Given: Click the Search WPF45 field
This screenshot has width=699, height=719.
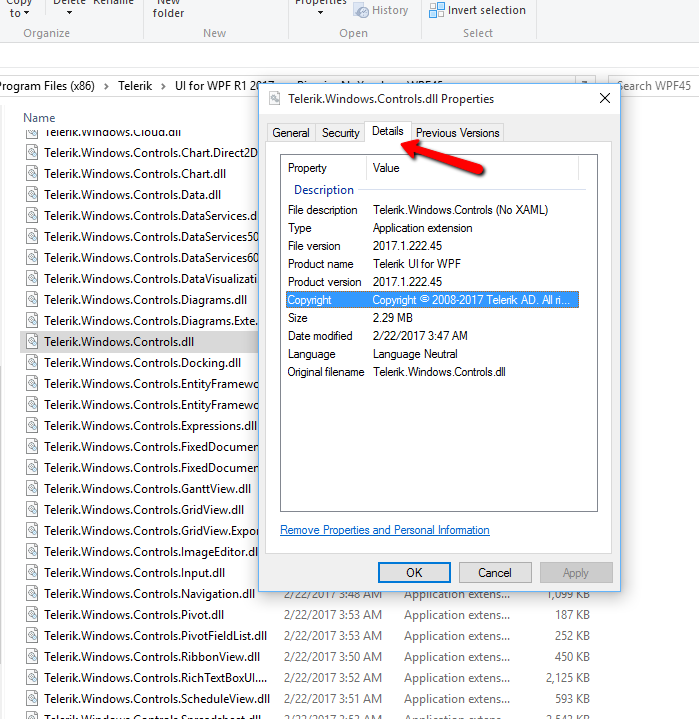Looking at the screenshot, I should tap(654, 86).
